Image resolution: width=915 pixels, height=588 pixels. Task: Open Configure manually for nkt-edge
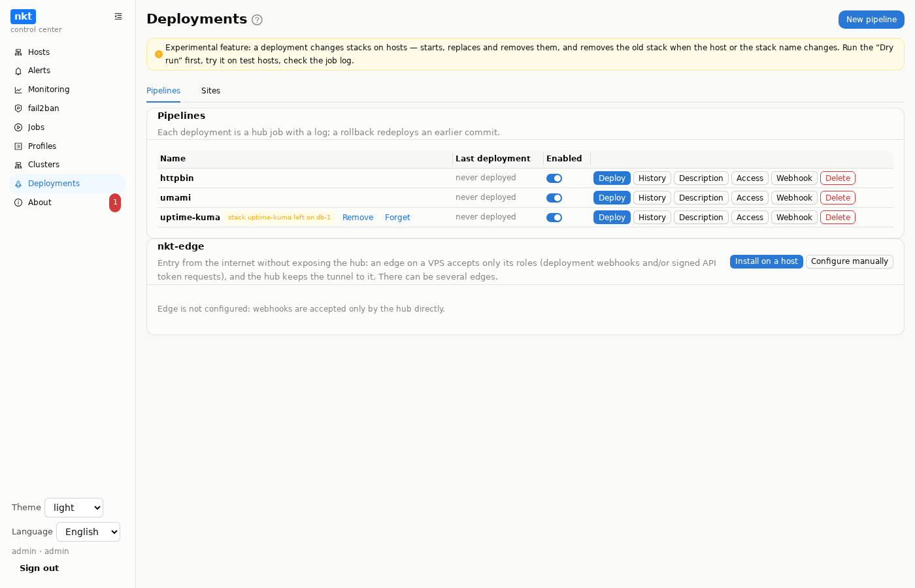(850, 261)
